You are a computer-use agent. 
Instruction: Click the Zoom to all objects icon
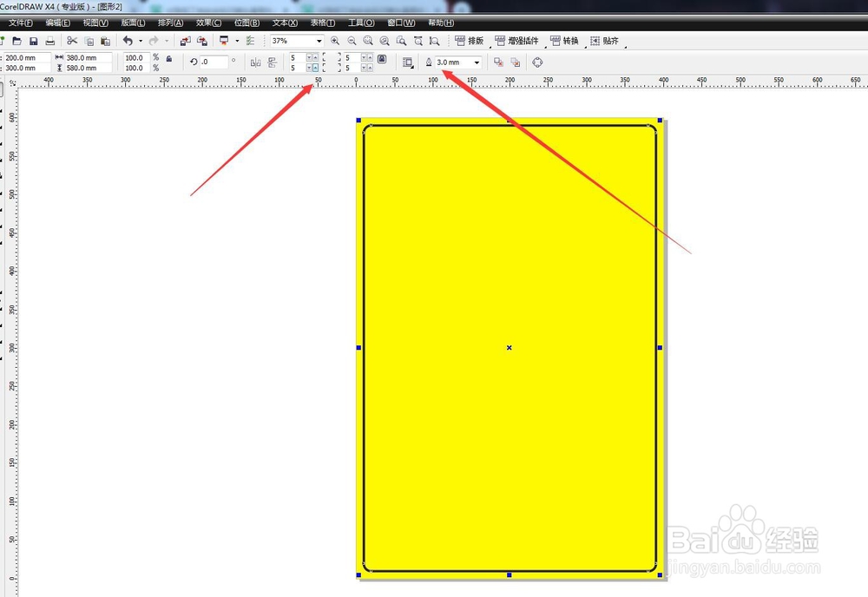(385, 41)
